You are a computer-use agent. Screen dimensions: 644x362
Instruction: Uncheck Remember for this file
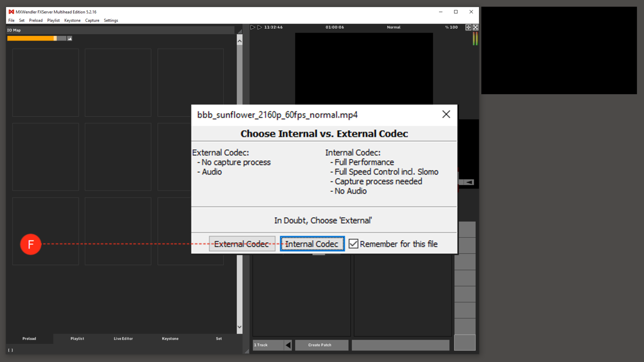353,244
